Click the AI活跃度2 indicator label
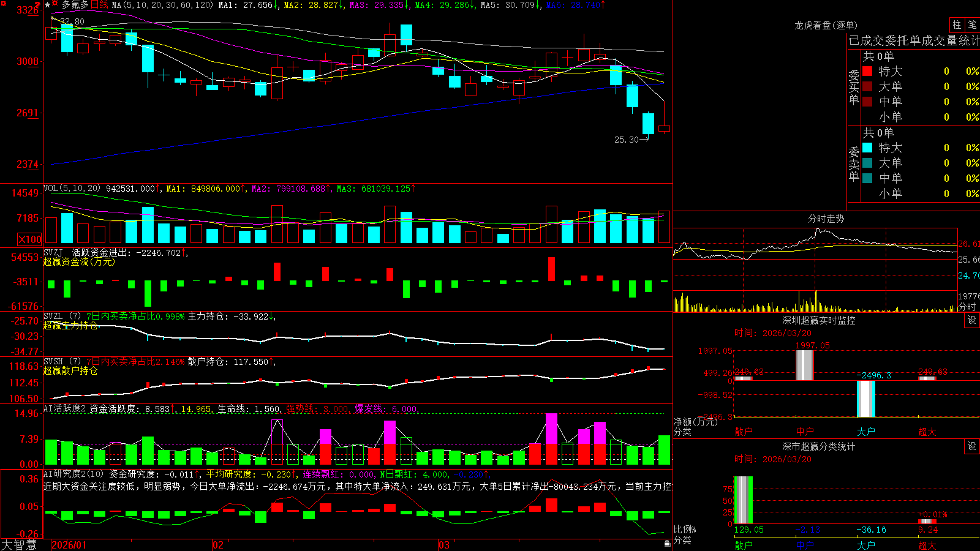980x551 pixels. pyautogui.click(x=64, y=408)
